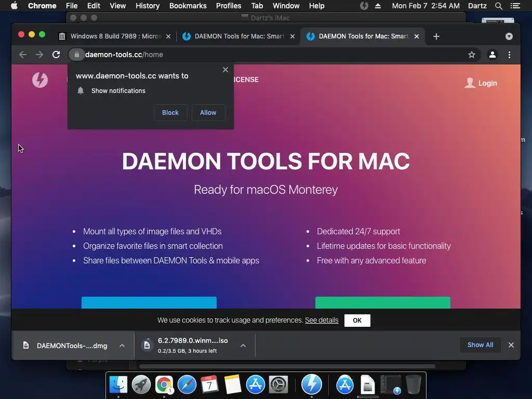Open Calendar from the Dock
The image size is (532, 399).
(x=210, y=385)
